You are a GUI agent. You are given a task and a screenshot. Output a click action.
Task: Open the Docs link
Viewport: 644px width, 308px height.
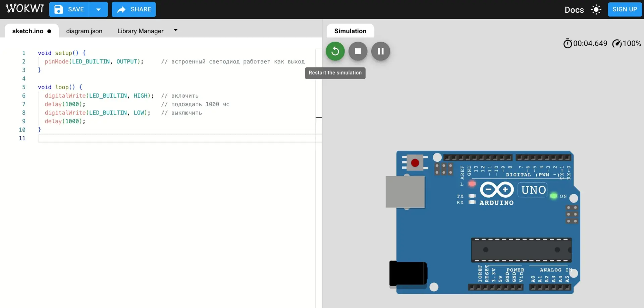574,10
